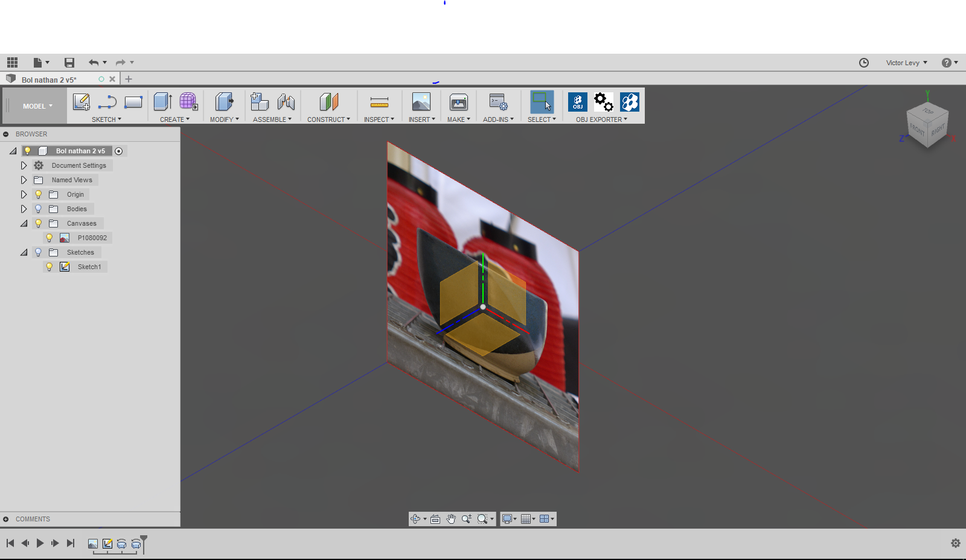Select the Create Sketch tool

(x=82, y=102)
